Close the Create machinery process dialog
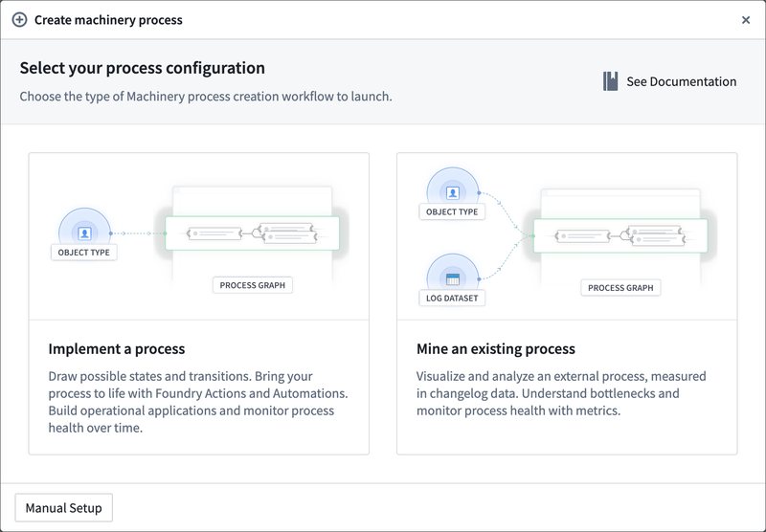This screenshot has width=766, height=532. tap(746, 20)
